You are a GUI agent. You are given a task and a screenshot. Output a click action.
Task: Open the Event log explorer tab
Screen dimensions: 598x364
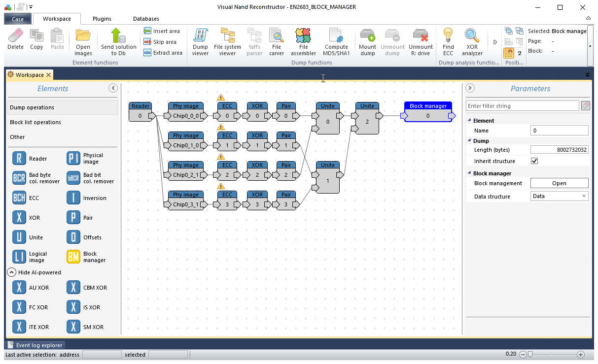point(35,345)
